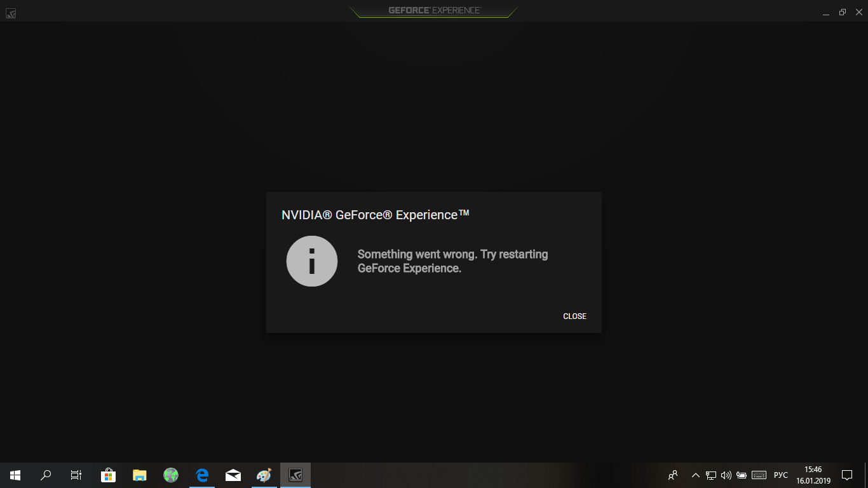Open the Mail app from the taskbar
Viewport: 868px width, 488px height.
[233, 475]
